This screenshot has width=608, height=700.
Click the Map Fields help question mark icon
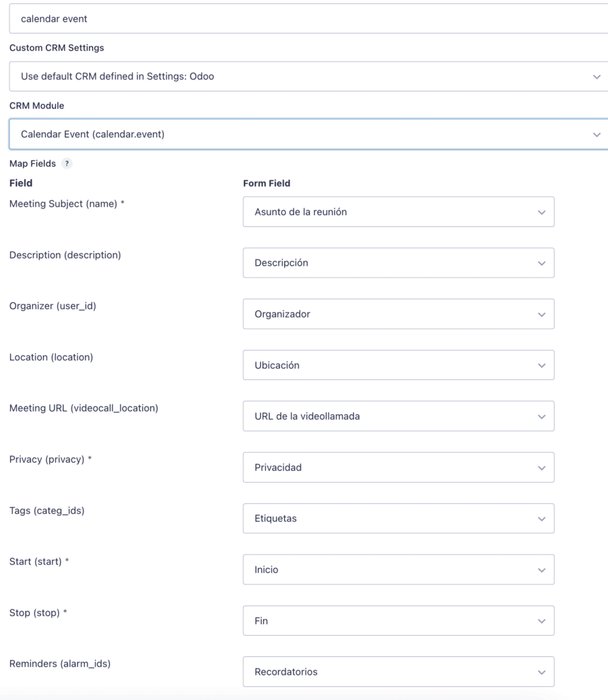66,164
